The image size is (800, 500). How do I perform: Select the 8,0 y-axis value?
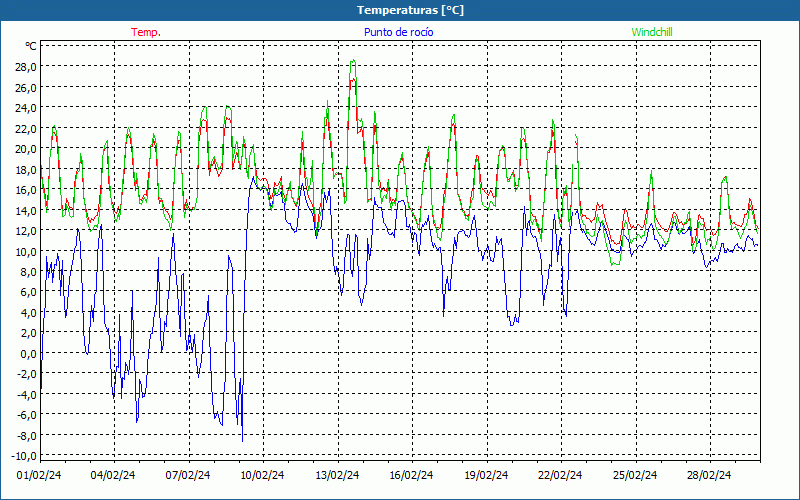point(29,271)
